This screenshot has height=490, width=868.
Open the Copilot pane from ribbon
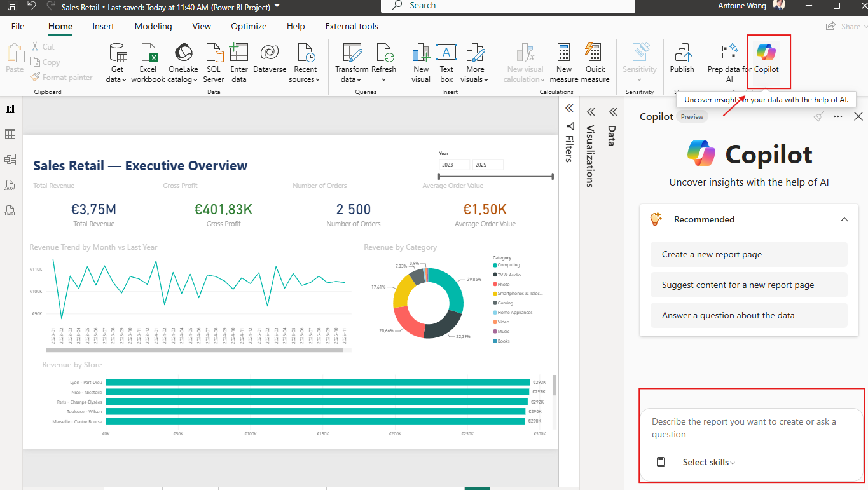[x=766, y=60]
